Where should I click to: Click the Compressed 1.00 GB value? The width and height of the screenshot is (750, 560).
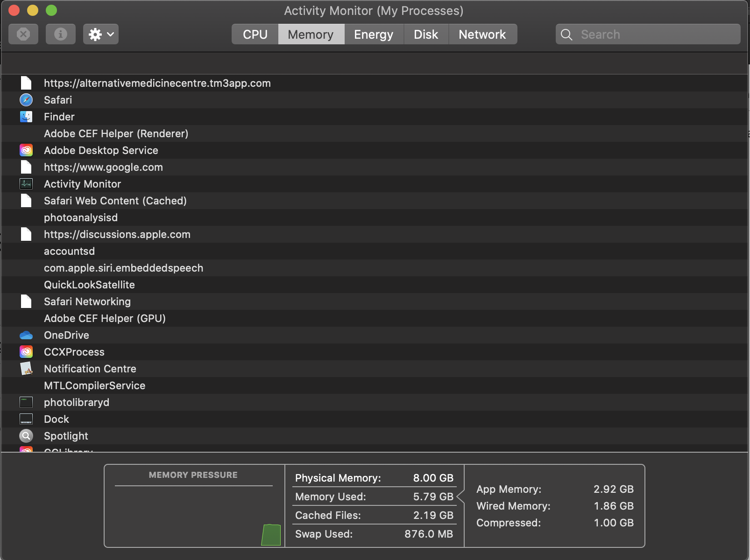614,523
